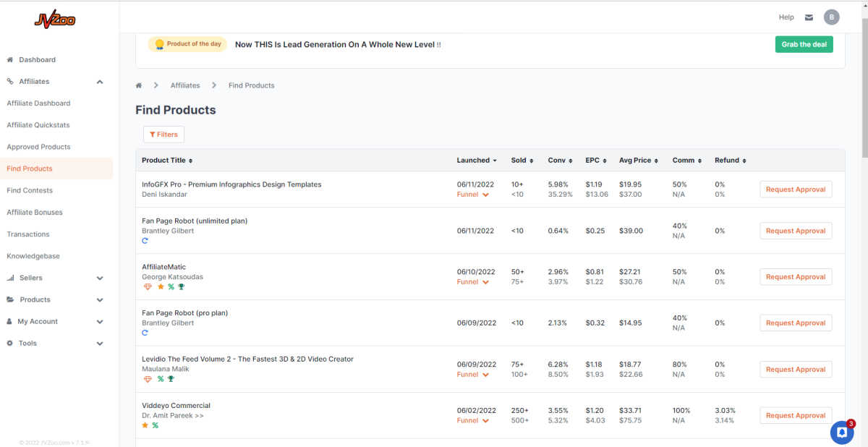868x447 pixels.
Task: Click the JVZoo logo
Action: [x=54, y=21]
